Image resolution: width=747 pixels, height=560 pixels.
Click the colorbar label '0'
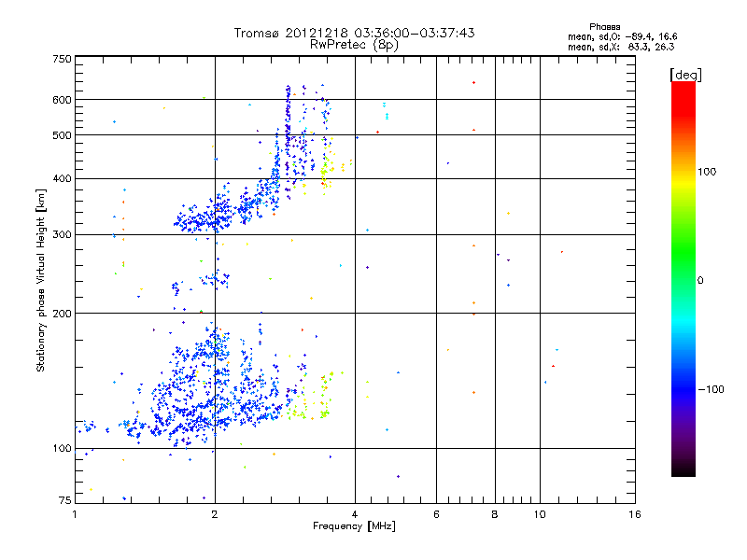click(699, 281)
